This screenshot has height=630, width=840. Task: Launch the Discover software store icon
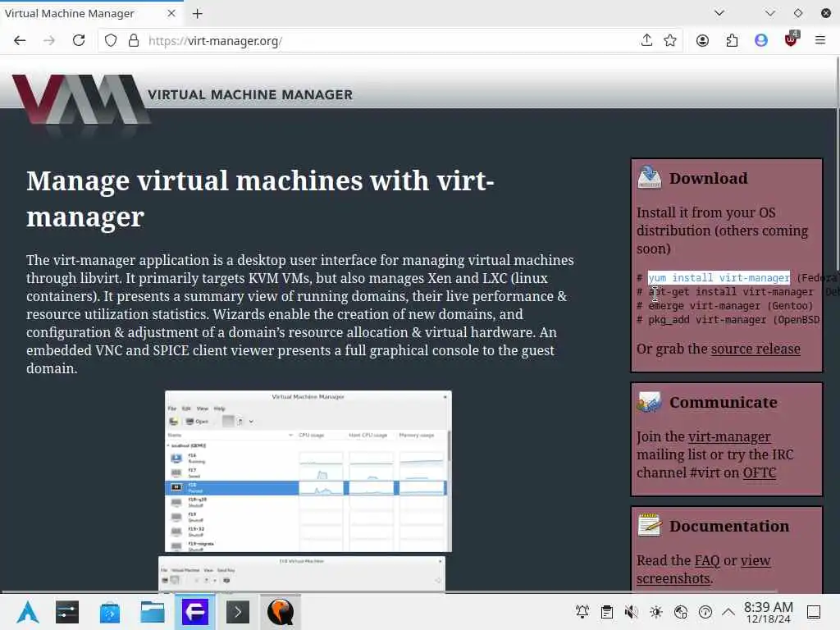109,612
